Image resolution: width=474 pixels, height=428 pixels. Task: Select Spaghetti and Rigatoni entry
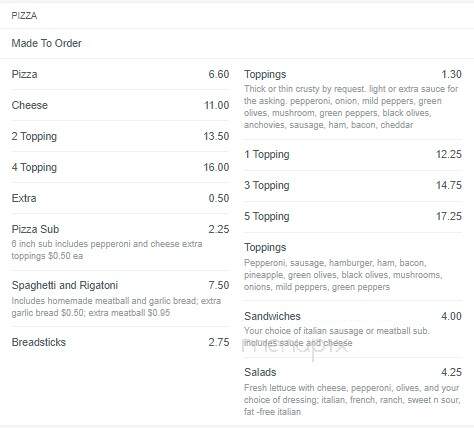[x=120, y=299]
